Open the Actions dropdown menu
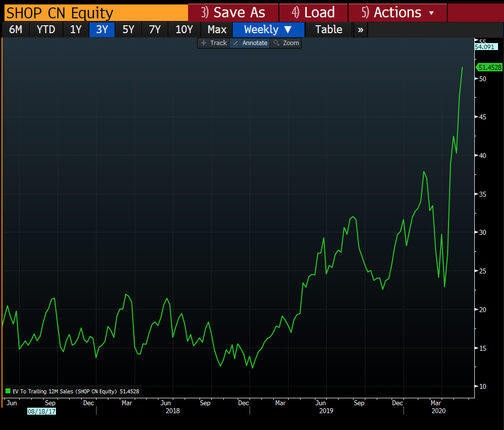Image resolution: width=504 pixels, height=430 pixels. point(398,12)
